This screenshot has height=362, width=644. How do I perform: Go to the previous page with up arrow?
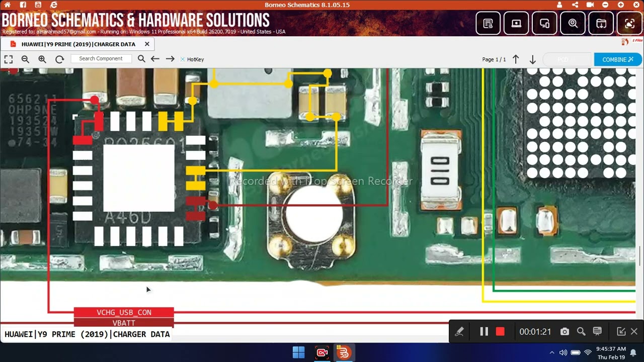(516, 59)
